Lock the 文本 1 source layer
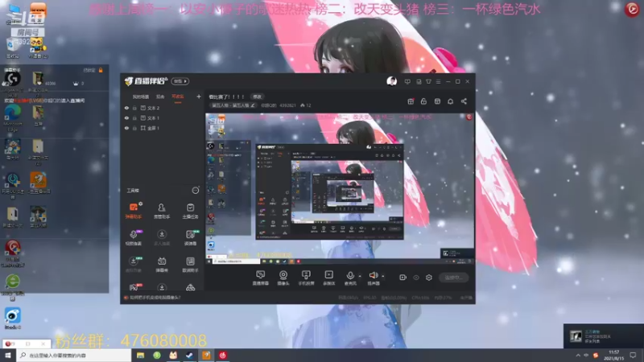Viewport: 644px width, 362px height. 134,117
